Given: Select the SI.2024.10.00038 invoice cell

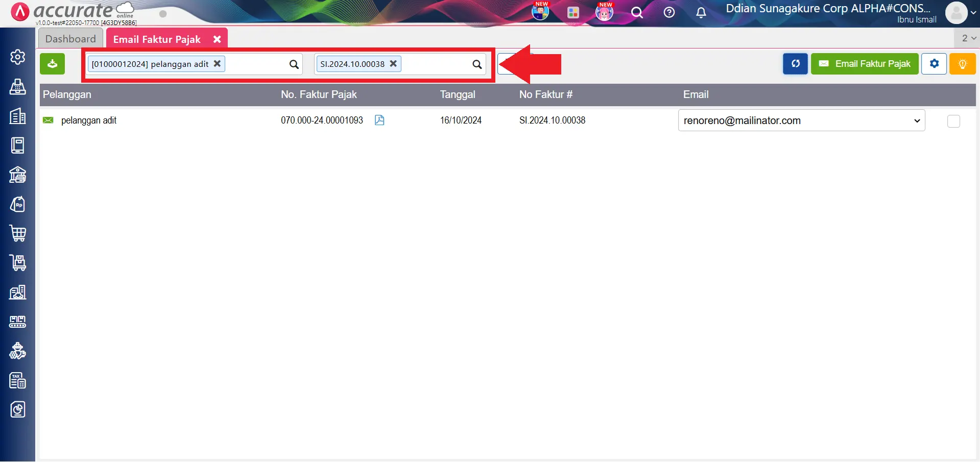Looking at the screenshot, I should (x=552, y=120).
